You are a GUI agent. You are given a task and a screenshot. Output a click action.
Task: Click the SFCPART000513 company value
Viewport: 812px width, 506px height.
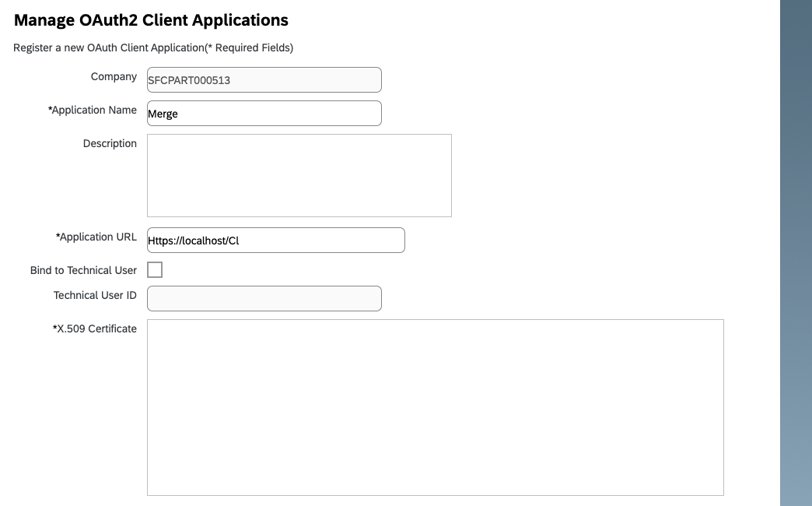189,80
